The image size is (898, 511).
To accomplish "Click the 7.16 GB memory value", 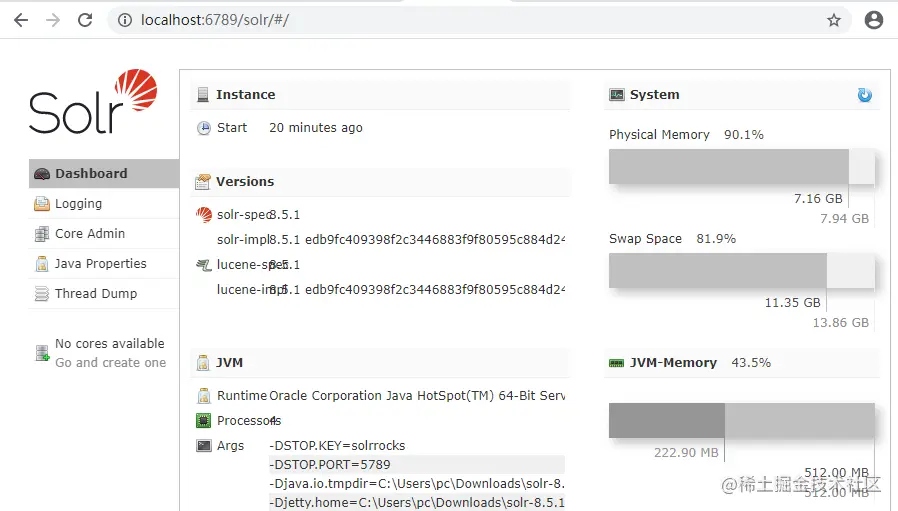I will point(818,199).
